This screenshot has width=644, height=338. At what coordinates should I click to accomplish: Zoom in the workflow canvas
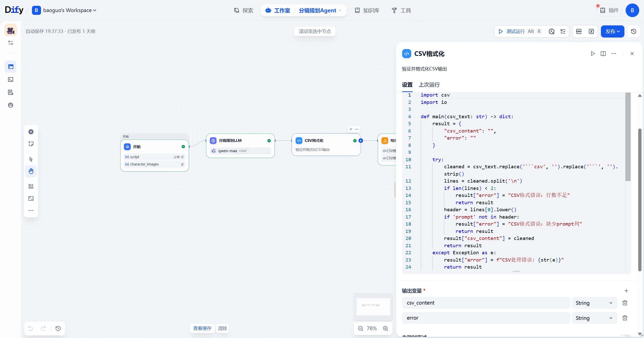386,328
